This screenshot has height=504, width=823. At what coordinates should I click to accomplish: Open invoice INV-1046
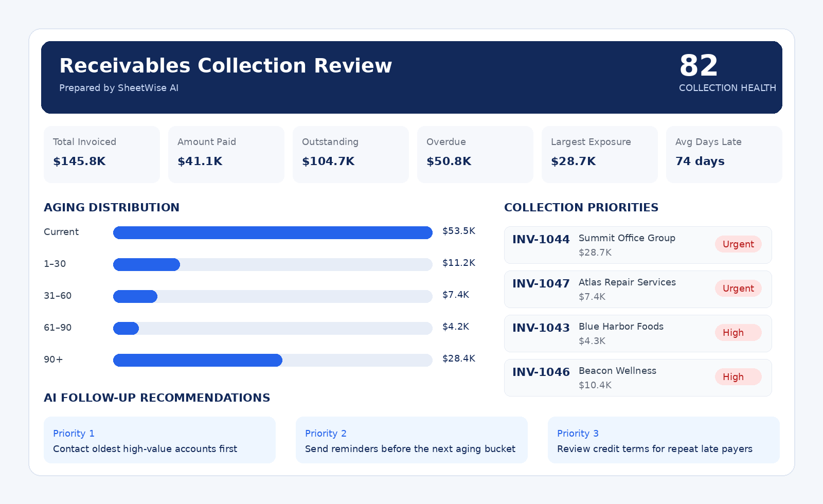(638, 377)
